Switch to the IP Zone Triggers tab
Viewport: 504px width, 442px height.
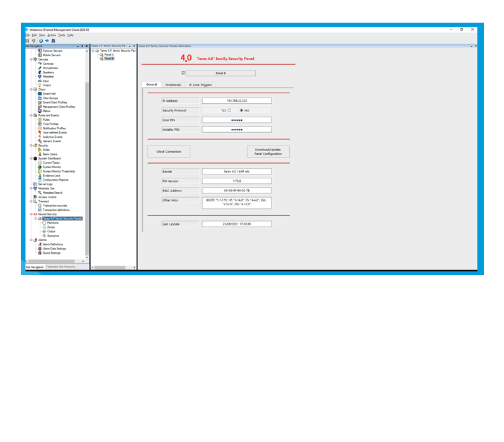[200, 85]
